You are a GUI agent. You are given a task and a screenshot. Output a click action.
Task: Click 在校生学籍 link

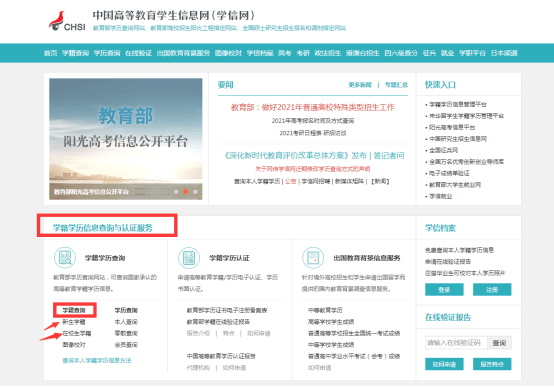tap(77, 333)
